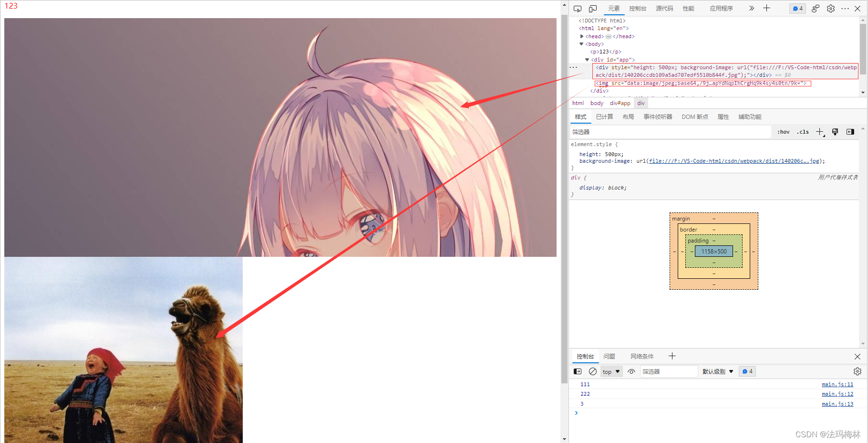
Task: Toggle the .cls class editor
Action: pyautogui.click(x=803, y=132)
